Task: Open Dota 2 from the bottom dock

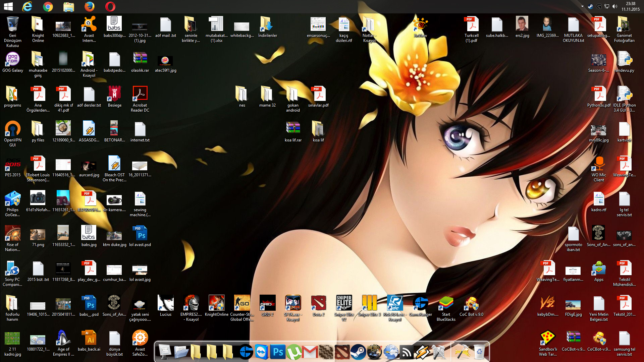Action: click(342, 352)
